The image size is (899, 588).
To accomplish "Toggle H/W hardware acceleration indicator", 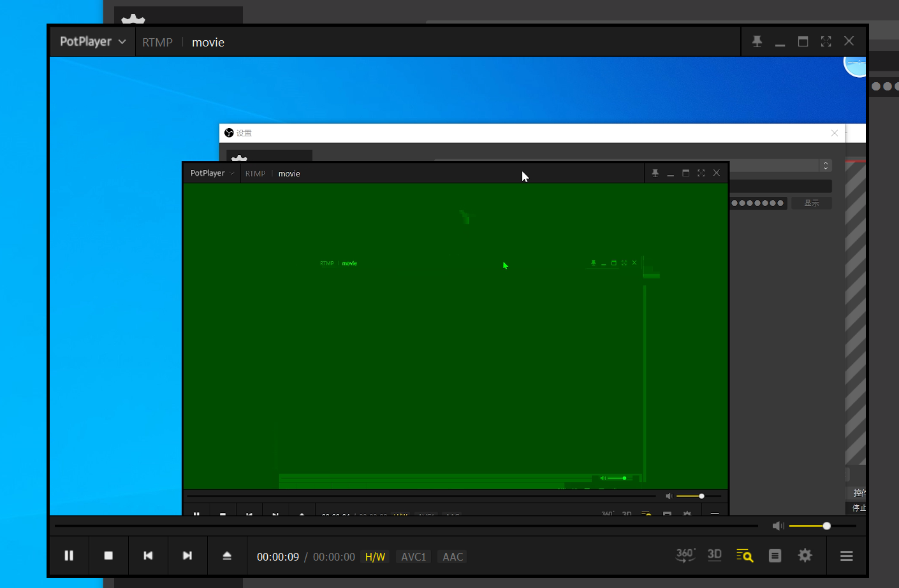I will 375,557.
